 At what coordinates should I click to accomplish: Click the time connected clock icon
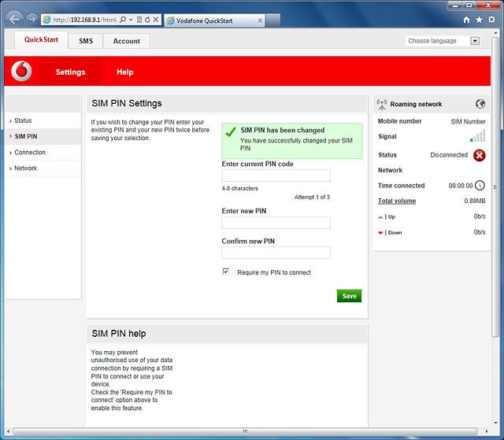point(479,186)
